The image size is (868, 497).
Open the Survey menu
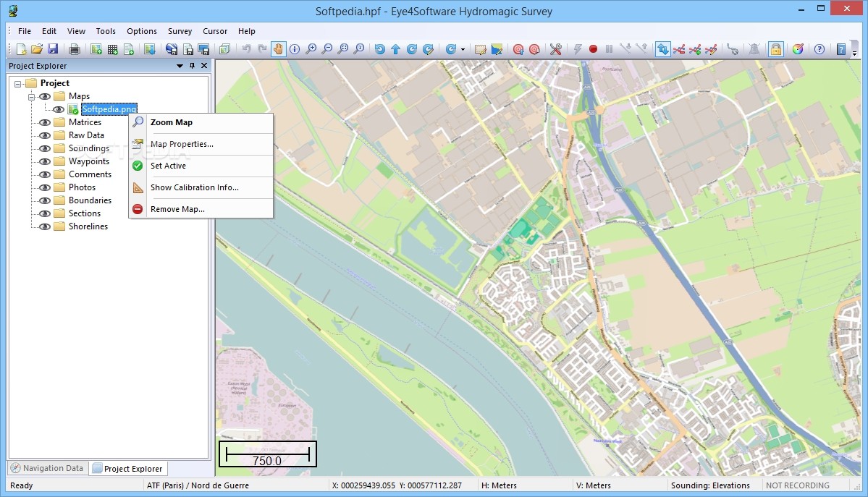[x=180, y=31]
